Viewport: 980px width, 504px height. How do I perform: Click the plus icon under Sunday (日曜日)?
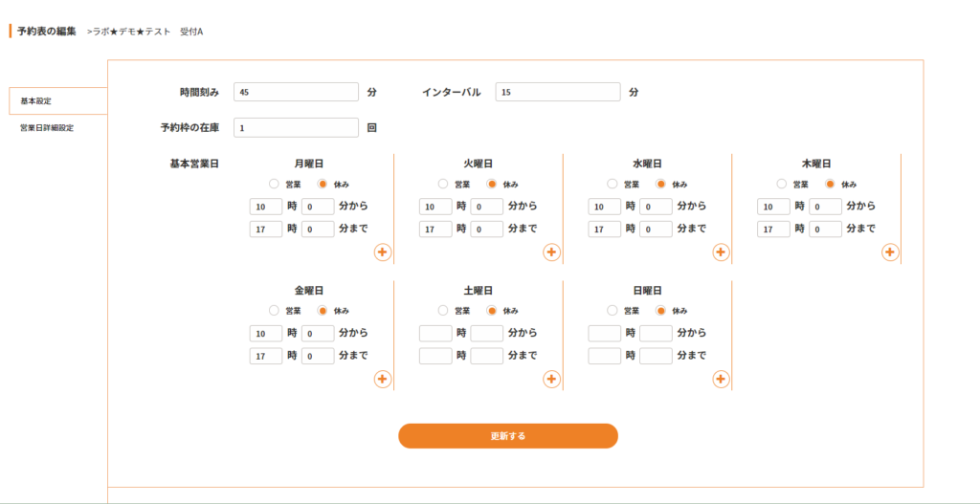click(x=721, y=379)
